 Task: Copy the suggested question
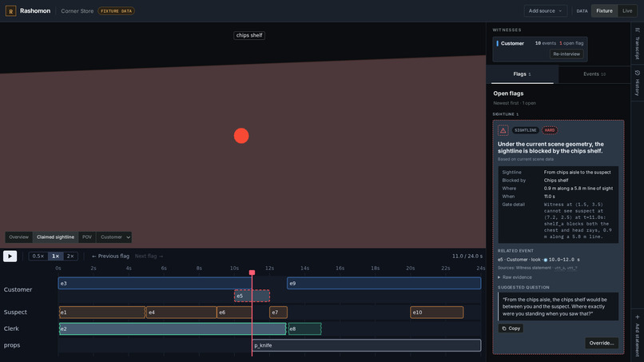click(x=511, y=328)
